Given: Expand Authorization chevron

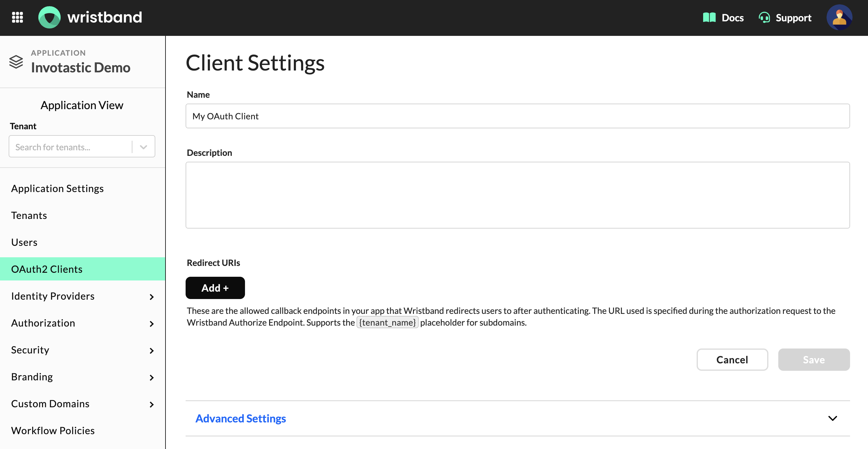Looking at the screenshot, I should click(x=152, y=324).
